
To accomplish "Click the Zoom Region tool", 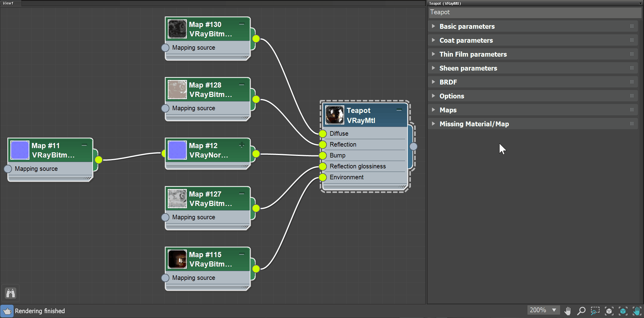I will point(595,311).
